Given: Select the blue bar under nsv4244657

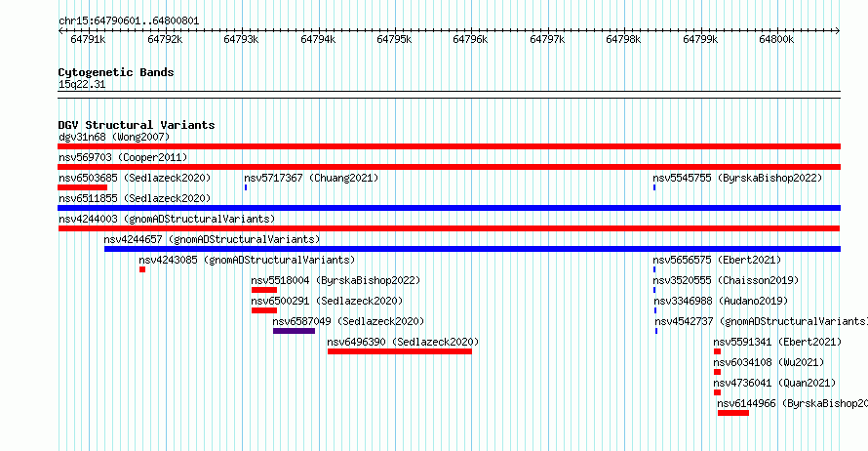Looking at the screenshot, I should click(472, 249).
